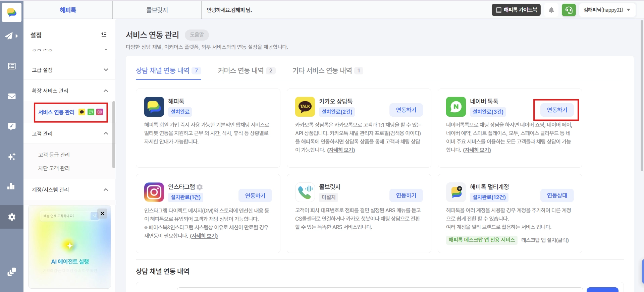Collapse the 설정 panel with the fold icon
This screenshot has height=292, width=644.
[x=104, y=35]
